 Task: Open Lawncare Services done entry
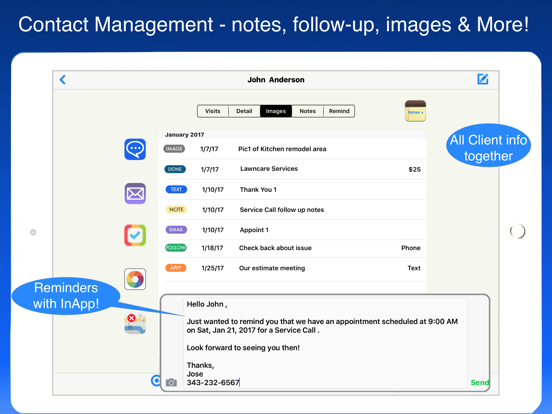293,169
